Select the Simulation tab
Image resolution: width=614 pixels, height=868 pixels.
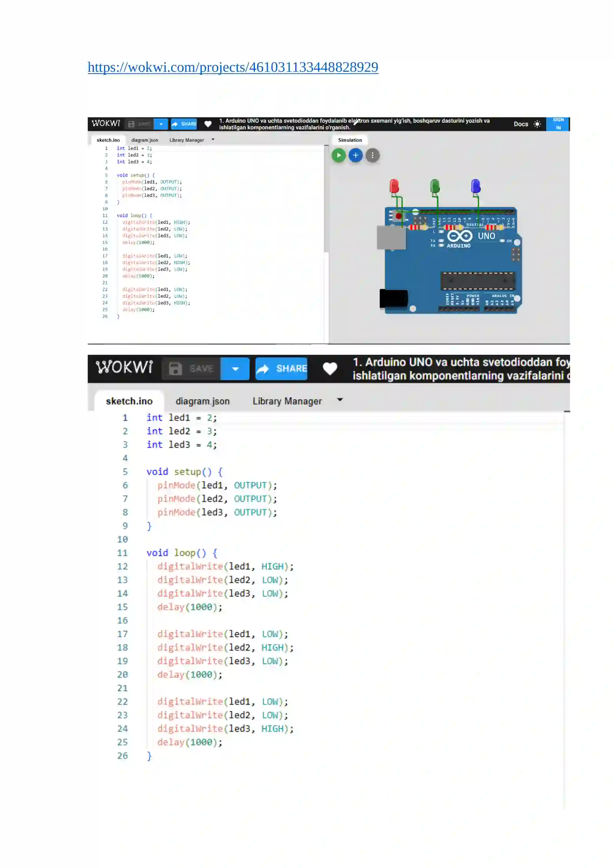[350, 140]
